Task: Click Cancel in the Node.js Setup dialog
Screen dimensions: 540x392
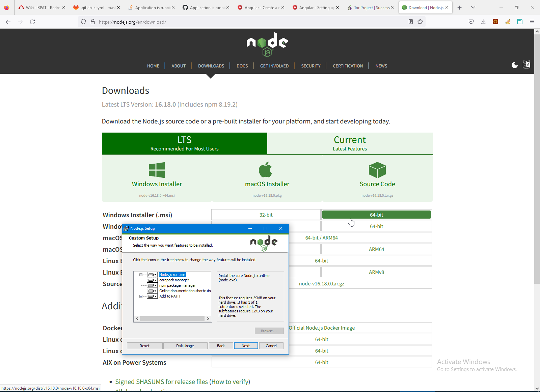Action: [x=271, y=346]
